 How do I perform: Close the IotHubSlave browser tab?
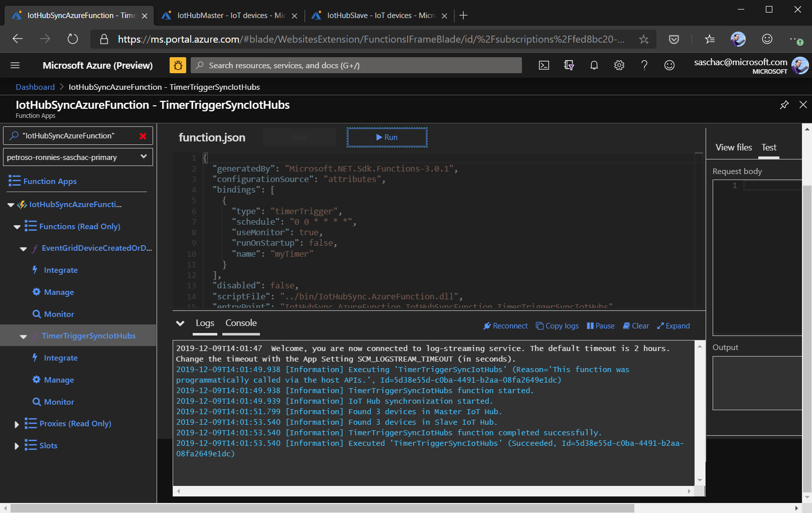444,16
